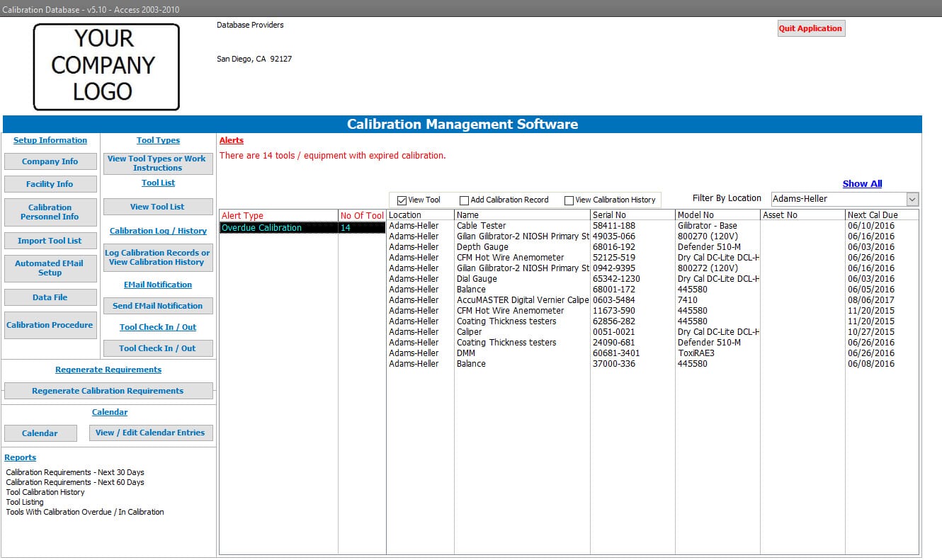Open Automated EMail Setup
The height and width of the screenshot is (560, 942).
pyautogui.click(x=50, y=268)
